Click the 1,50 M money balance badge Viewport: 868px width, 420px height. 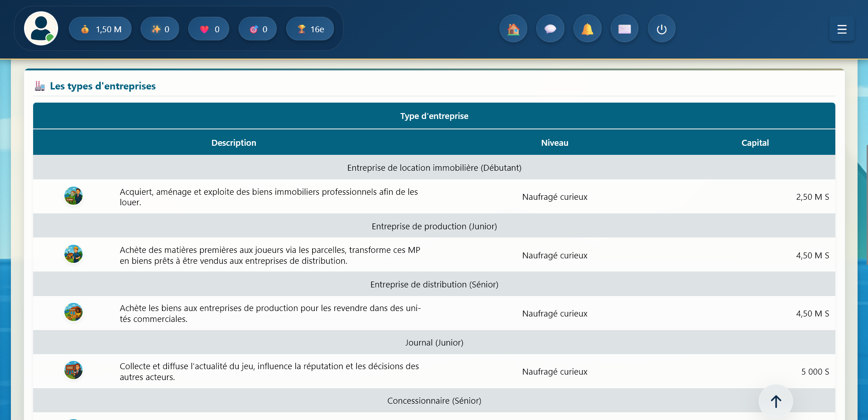click(x=100, y=29)
